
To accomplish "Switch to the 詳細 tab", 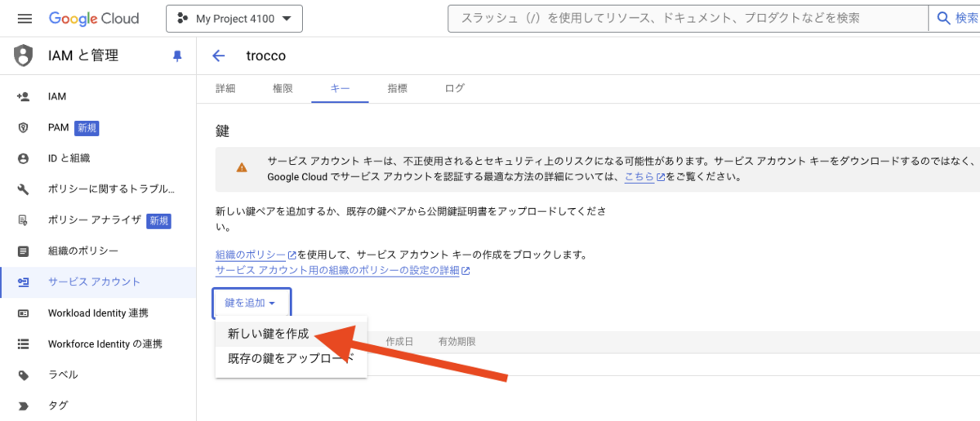I will pyautogui.click(x=225, y=88).
